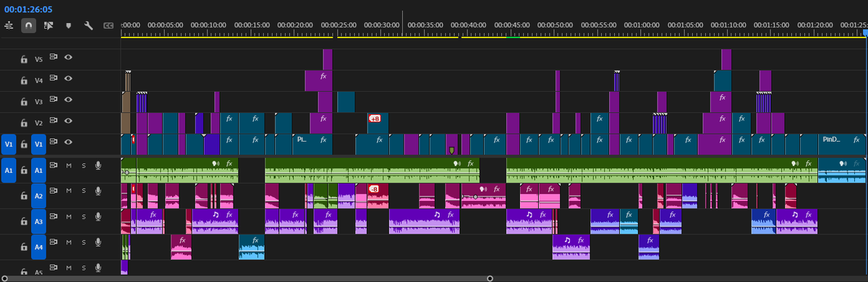The image size is (868, 282).
Task: Add a marker with the marker icon
Action: [x=69, y=25]
